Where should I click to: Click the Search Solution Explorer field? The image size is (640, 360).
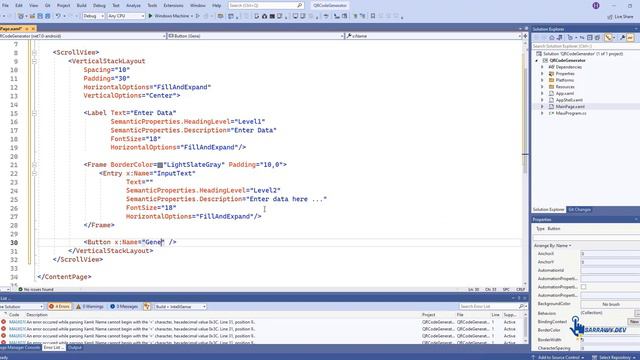tap(586, 46)
